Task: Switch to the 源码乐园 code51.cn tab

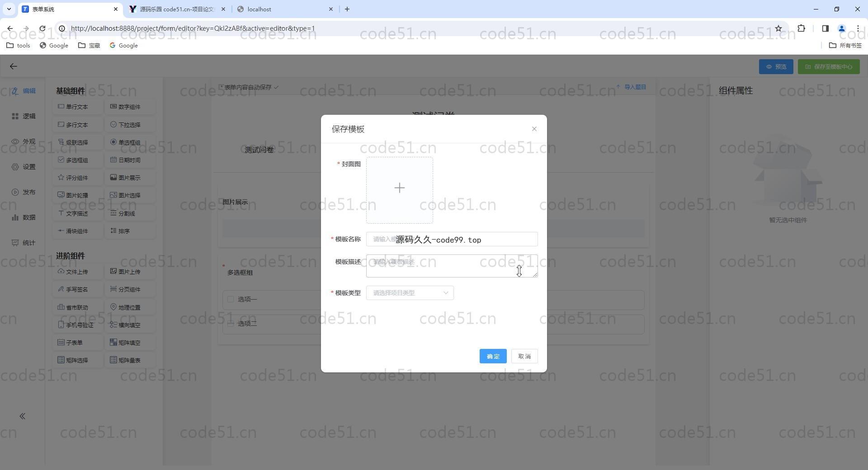Action: (x=177, y=9)
